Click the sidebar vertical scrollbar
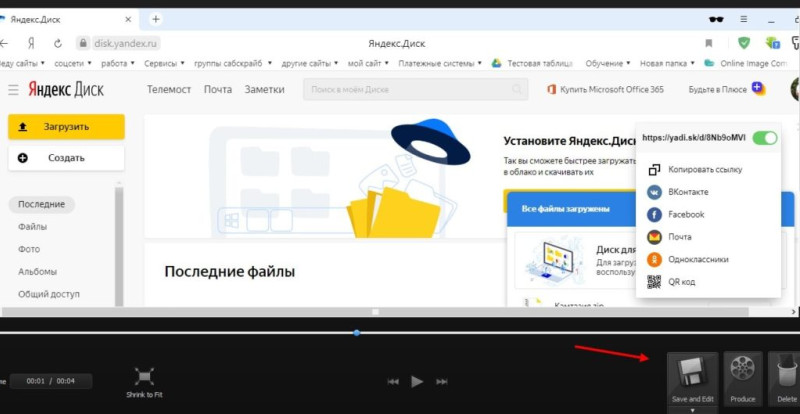The width and height of the screenshot is (800, 414). tap(119, 246)
